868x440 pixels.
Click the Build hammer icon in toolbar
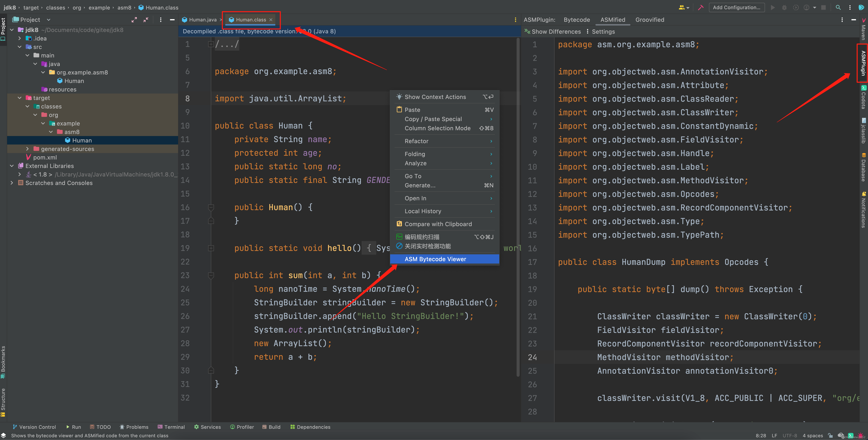pyautogui.click(x=701, y=7)
